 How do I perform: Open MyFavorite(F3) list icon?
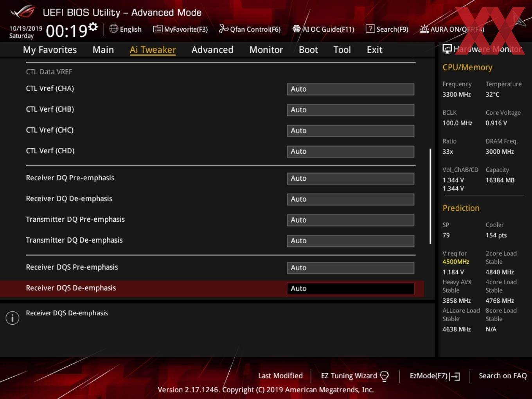click(x=158, y=29)
